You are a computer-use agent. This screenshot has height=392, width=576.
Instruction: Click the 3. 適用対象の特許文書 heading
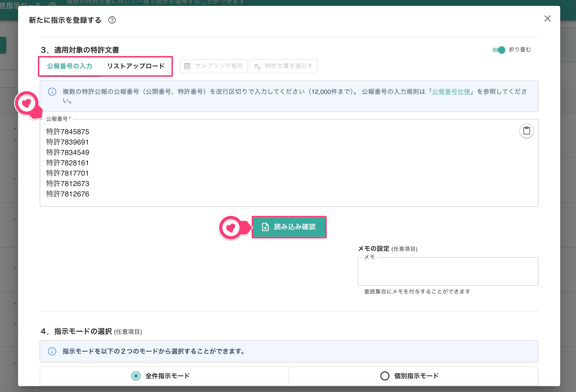[80, 50]
